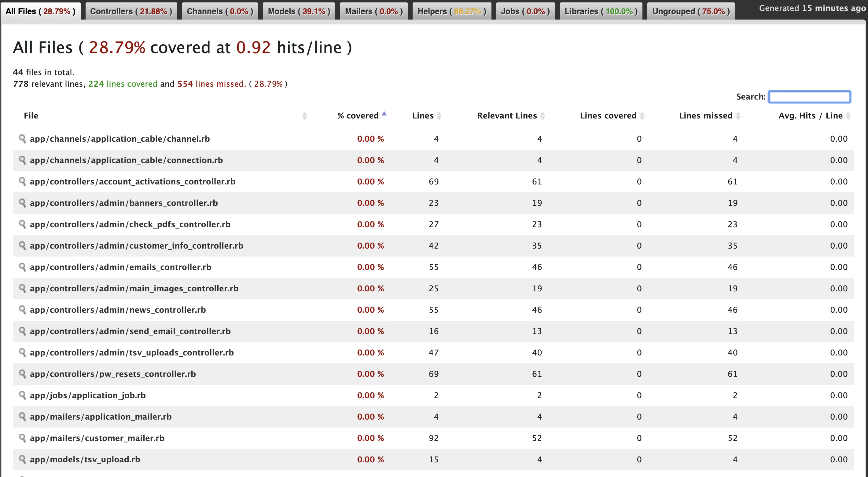Click magnifier icon beside pw_resets_controller.rb
868x477 pixels.
(22, 374)
